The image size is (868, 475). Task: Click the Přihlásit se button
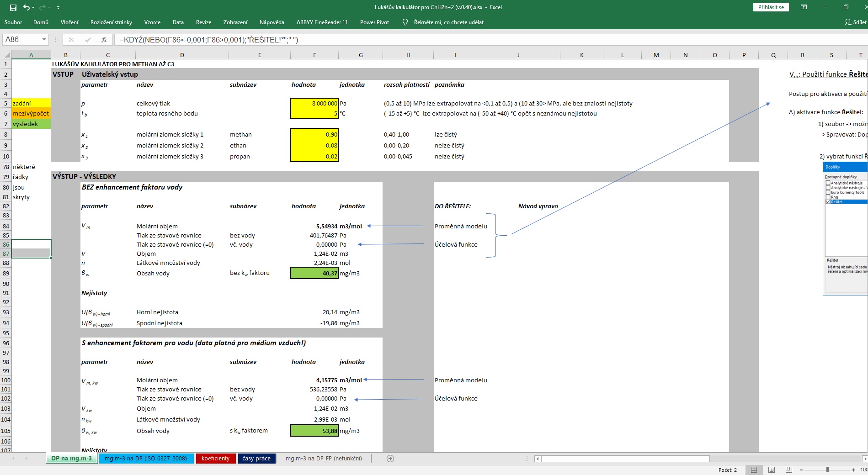tap(771, 7)
